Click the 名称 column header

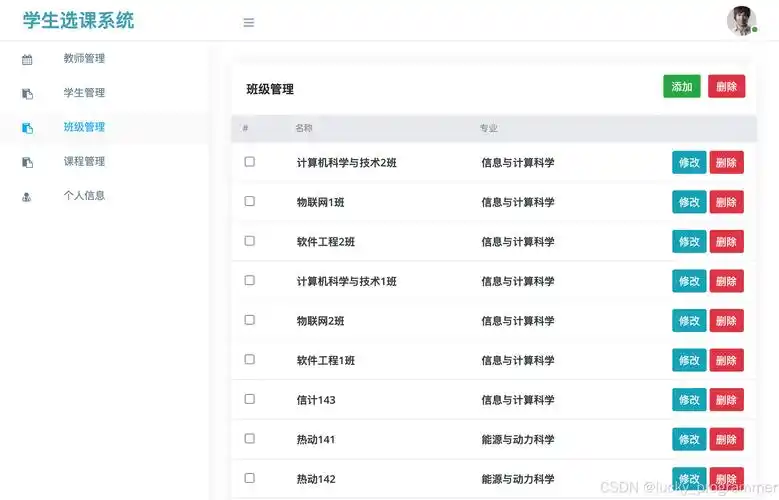pyautogui.click(x=304, y=128)
